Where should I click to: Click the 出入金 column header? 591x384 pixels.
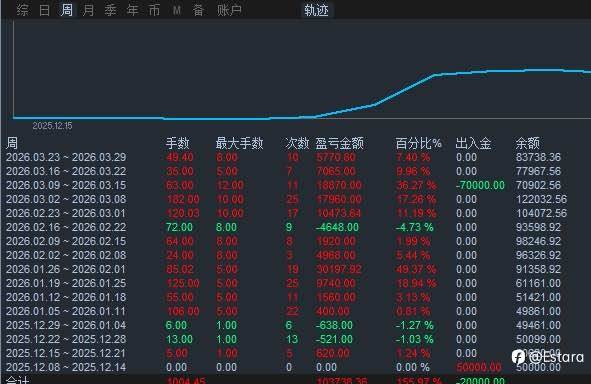(473, 143)
